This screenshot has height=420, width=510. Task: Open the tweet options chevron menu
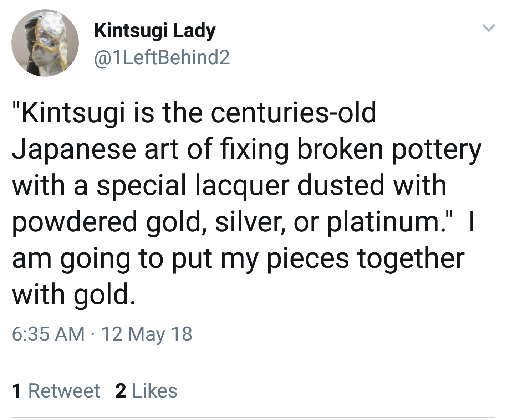(x=488, y=28)
